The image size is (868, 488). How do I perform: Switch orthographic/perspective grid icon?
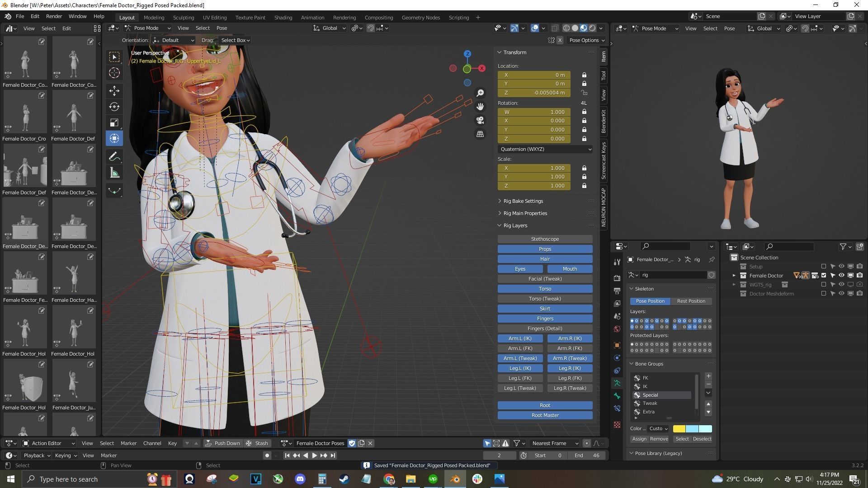pos(480,134)
